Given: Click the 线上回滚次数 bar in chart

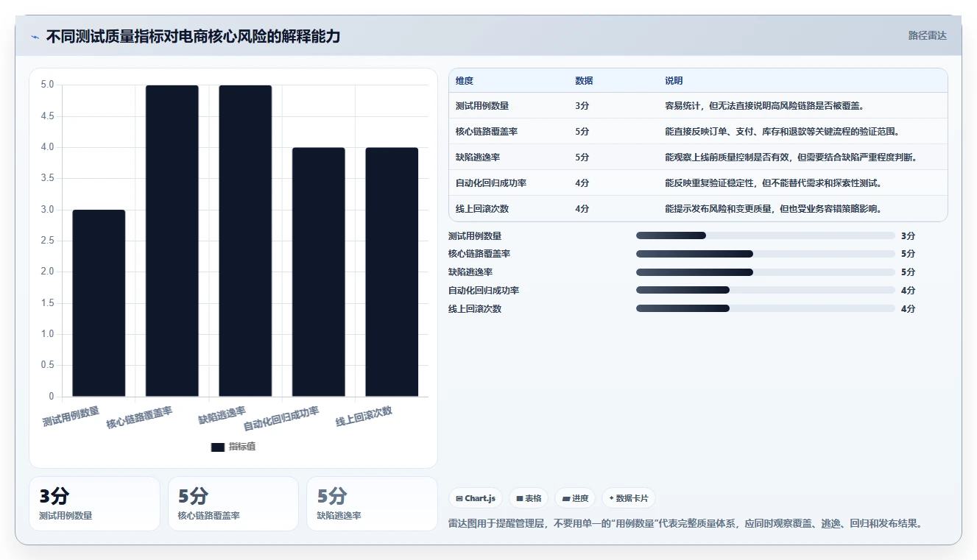Looking at the screenshot, I should click(x=392, y=272).
